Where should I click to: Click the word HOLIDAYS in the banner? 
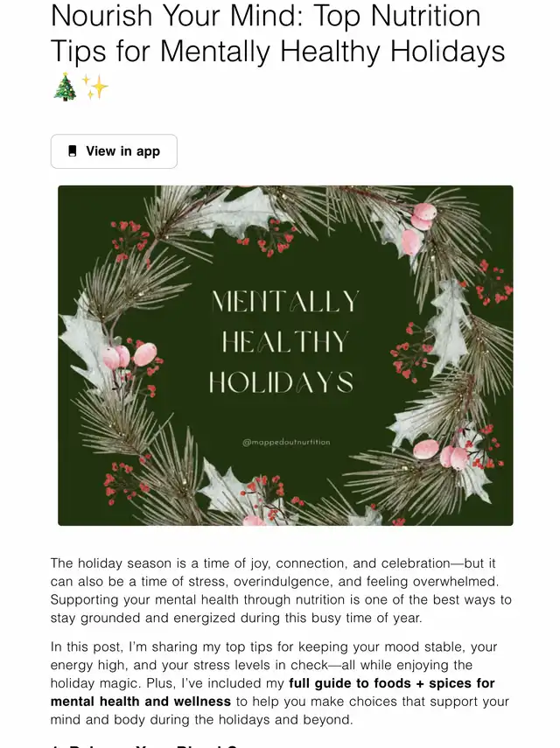[x=282, y=382]
